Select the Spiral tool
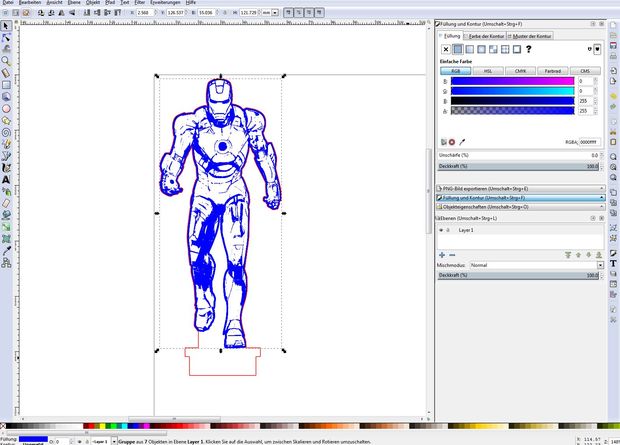This screenshot has width=620, height=445. tap(6, 132)
